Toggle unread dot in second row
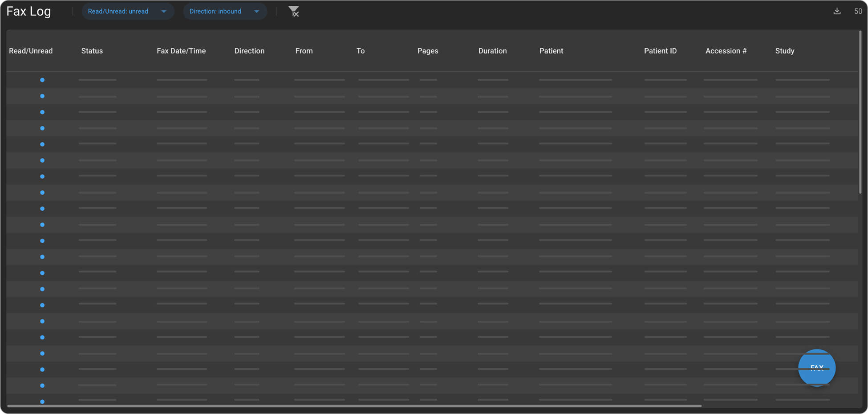The image size is (868, 414). pyautogui.click(x=42, y=96)
